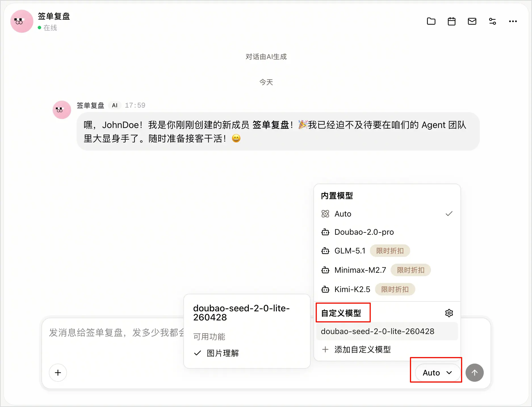Image resolution: width=532 pixels, height=407 pixels.
Task: Click the 签单复盘 title in header
Action: pos(54,16)
